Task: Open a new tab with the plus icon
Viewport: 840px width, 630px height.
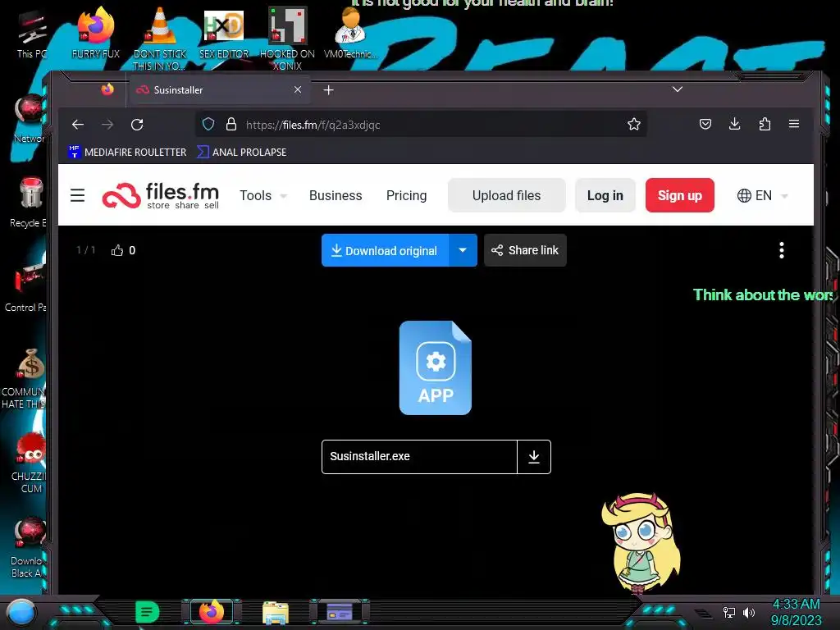Action: tap(328, 90)
